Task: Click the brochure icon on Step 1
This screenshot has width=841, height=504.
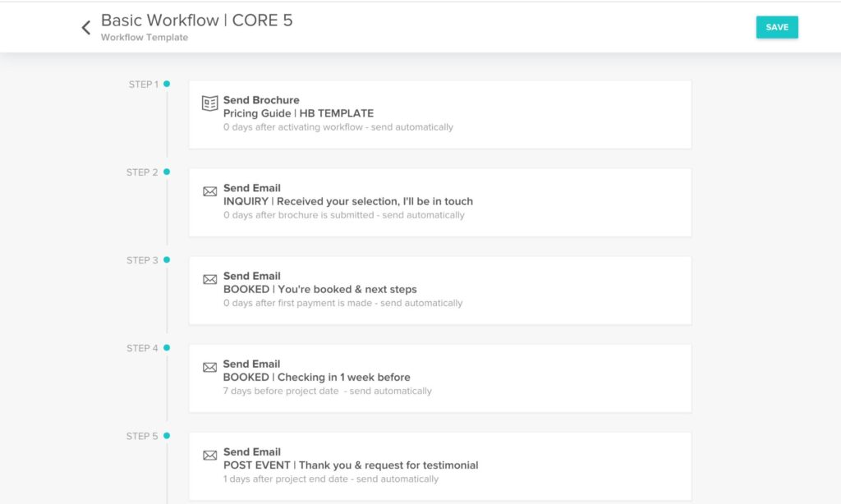Action: (209, 103)
